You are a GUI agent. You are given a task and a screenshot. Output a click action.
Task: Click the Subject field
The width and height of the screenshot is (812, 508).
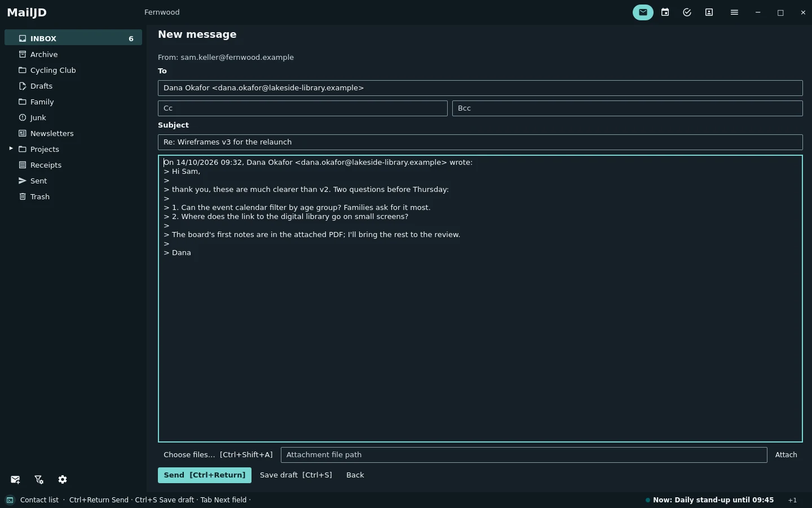point(480,142)
